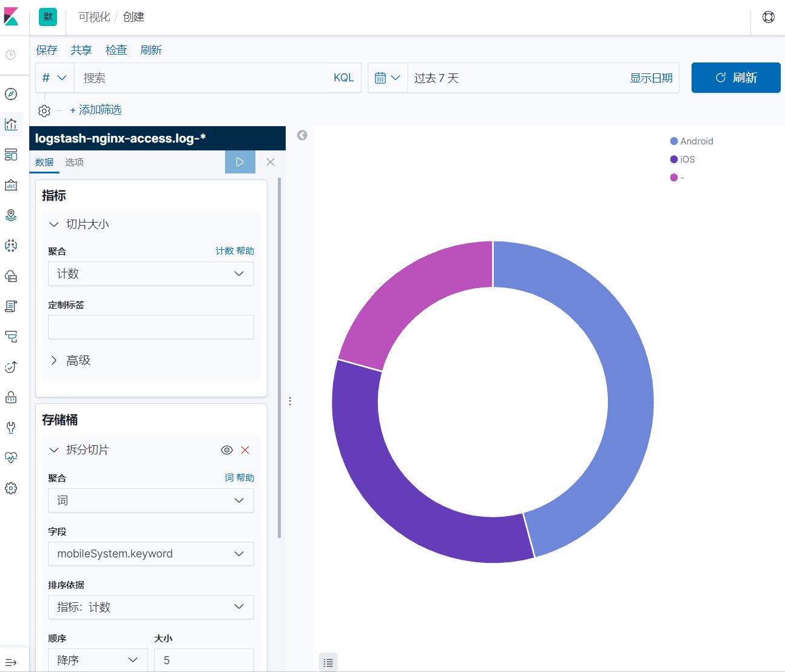
Task: Open the 字段 dropdown showing mobileSystem.keyword
Action: pos(150,554)
